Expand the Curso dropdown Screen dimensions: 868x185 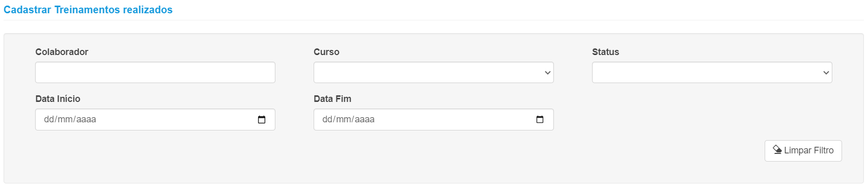click(434, 72)
